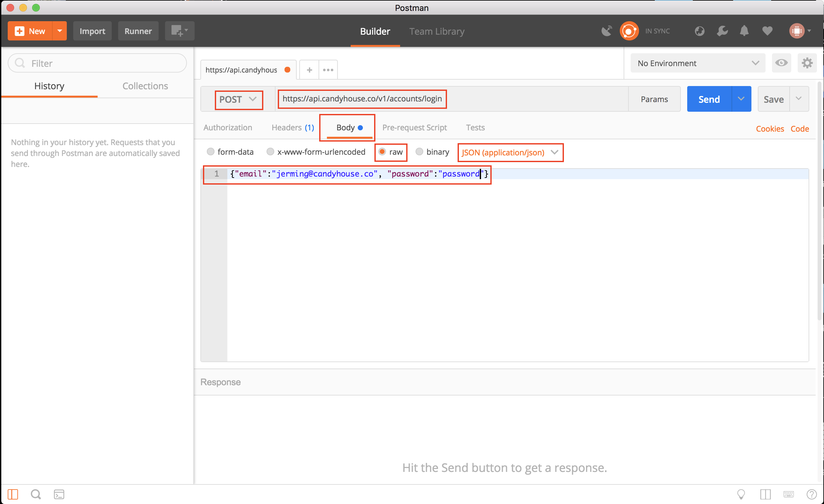
Task: Open the Pre-request Script tab
Action: click(414, 128)
